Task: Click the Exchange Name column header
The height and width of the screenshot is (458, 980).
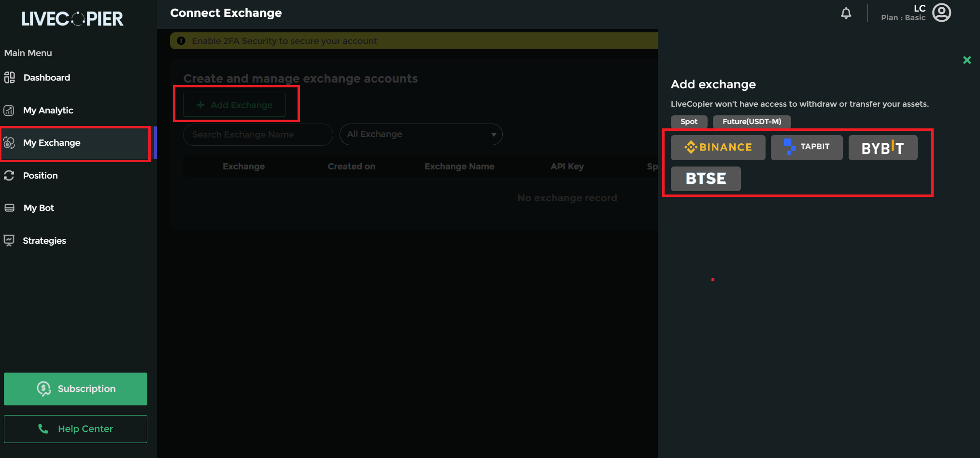Action: point(459,167)
